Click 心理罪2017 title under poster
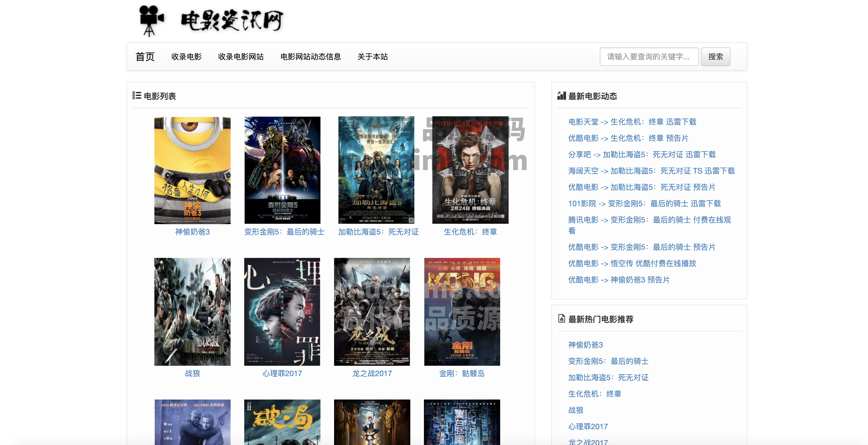Image resolution: width=868 pixels, height=445 pixels. tap(282, 374)
